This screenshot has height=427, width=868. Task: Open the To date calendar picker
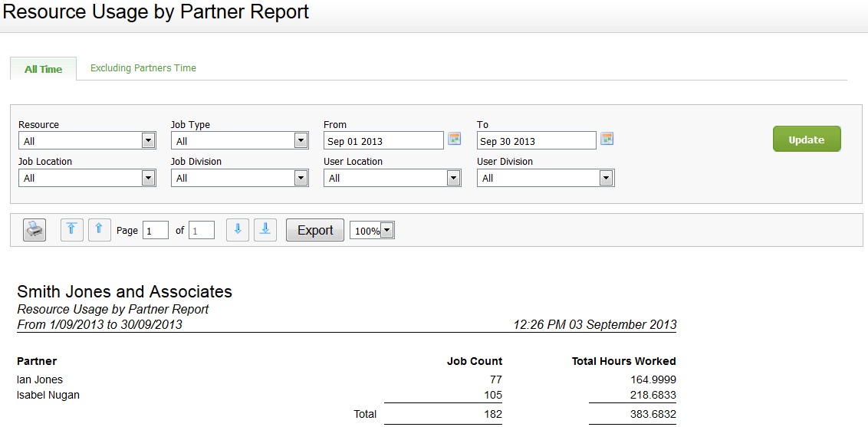(607, 139)
